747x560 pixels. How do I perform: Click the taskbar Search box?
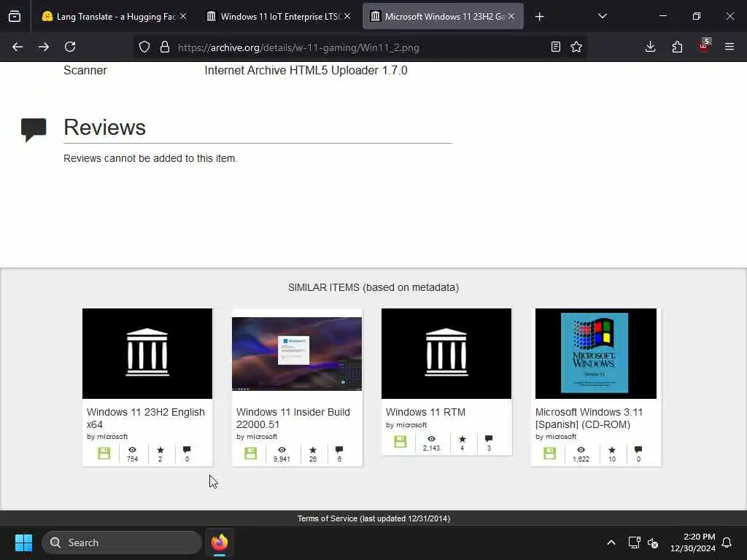pos(122,542)
